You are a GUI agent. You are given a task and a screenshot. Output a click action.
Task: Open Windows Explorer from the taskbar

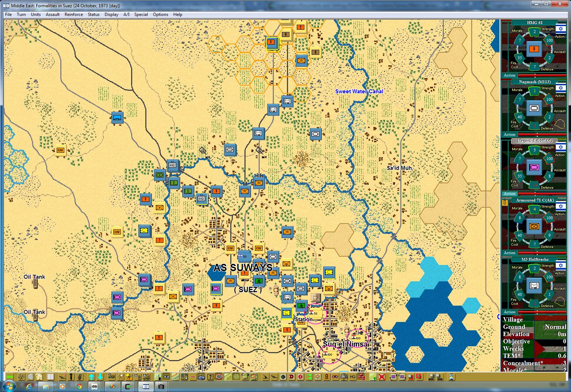(46, 386)
